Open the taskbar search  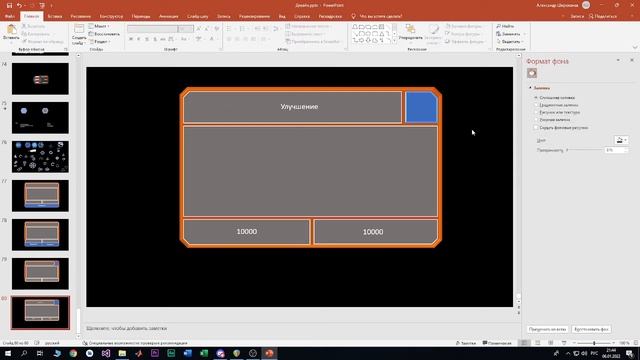click(x=24, y=353)
